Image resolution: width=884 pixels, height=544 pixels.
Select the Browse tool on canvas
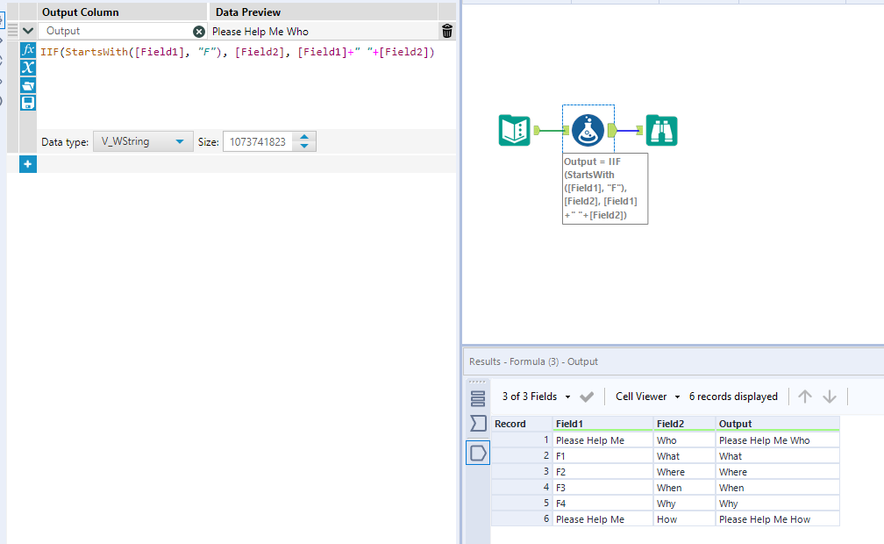pyautogui.click(x=662, y=130)
